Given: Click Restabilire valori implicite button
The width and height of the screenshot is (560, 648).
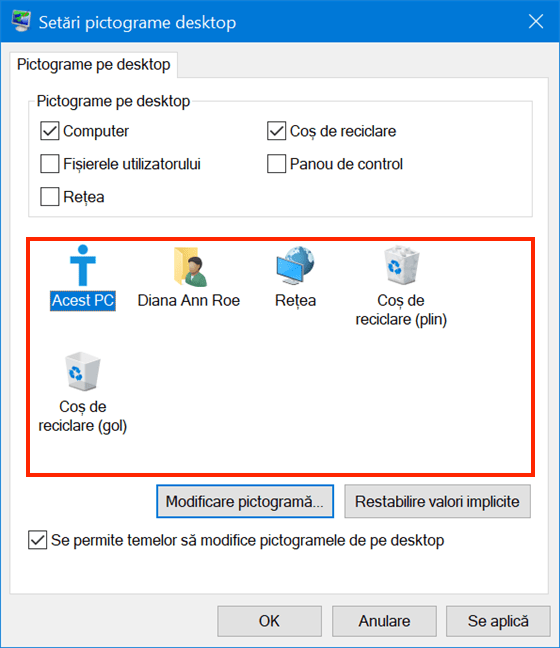Looking at the screenshot, I should [437, 501].
